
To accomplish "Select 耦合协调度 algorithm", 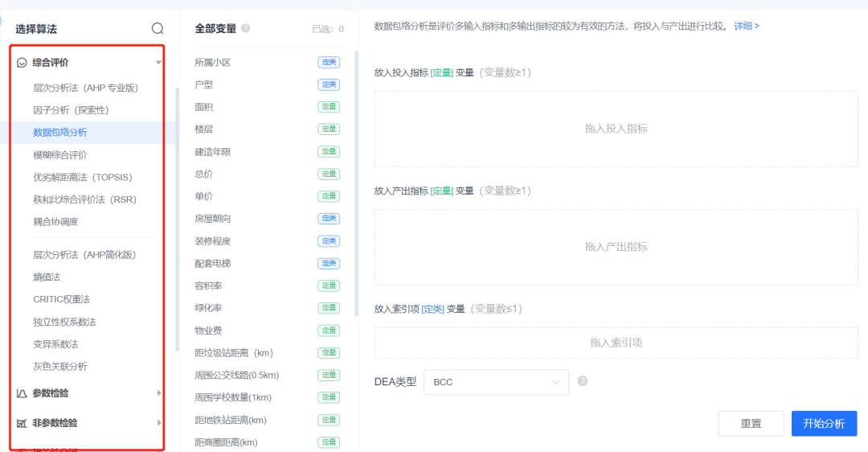I will (x=55, y=221).
